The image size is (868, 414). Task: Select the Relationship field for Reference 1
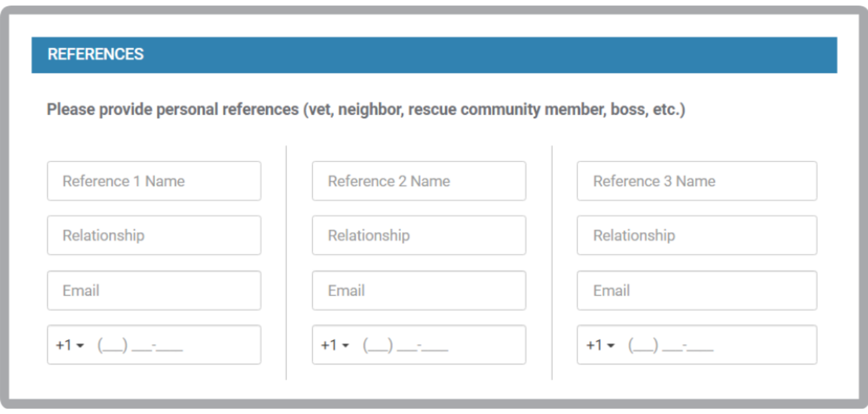154,235
